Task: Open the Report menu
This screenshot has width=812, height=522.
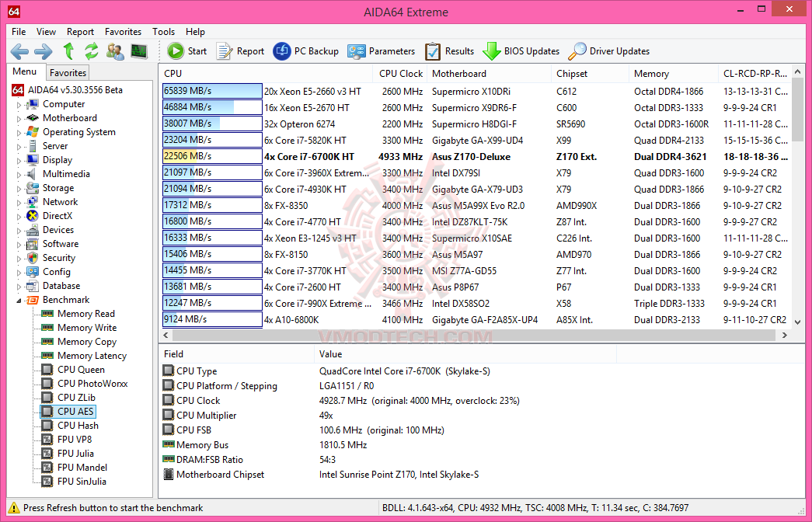Action: (80, 32)
